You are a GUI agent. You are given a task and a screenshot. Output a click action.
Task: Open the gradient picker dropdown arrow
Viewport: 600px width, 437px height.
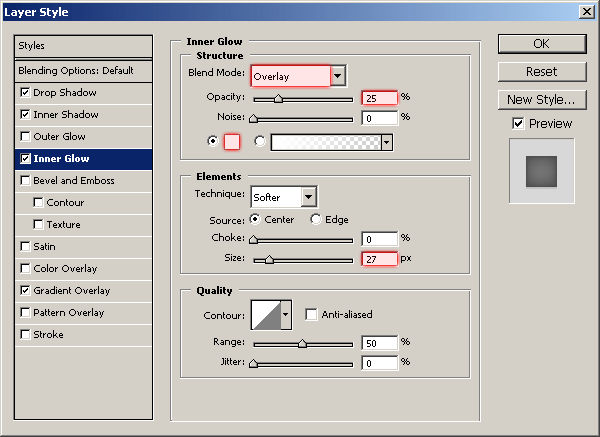[386, 142]
